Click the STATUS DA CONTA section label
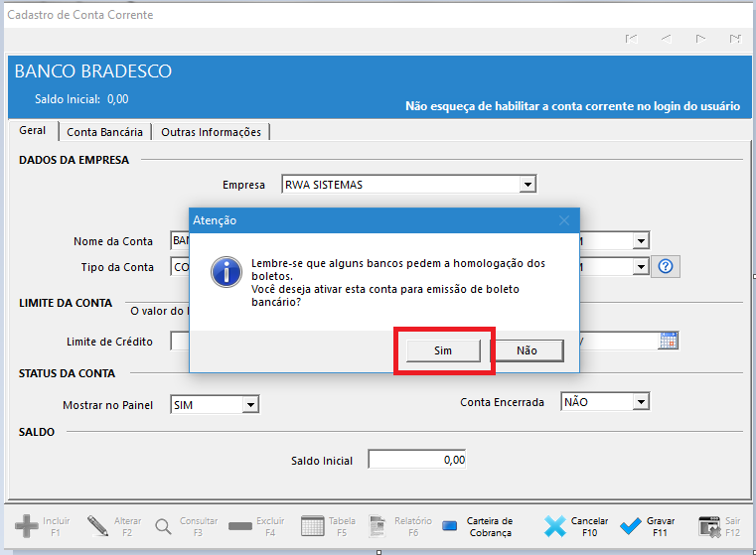 tap(67, 373)
